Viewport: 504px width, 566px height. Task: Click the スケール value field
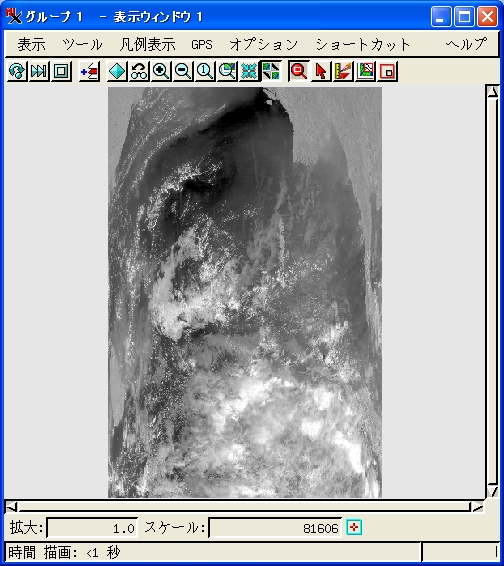(x=275, y=528)
